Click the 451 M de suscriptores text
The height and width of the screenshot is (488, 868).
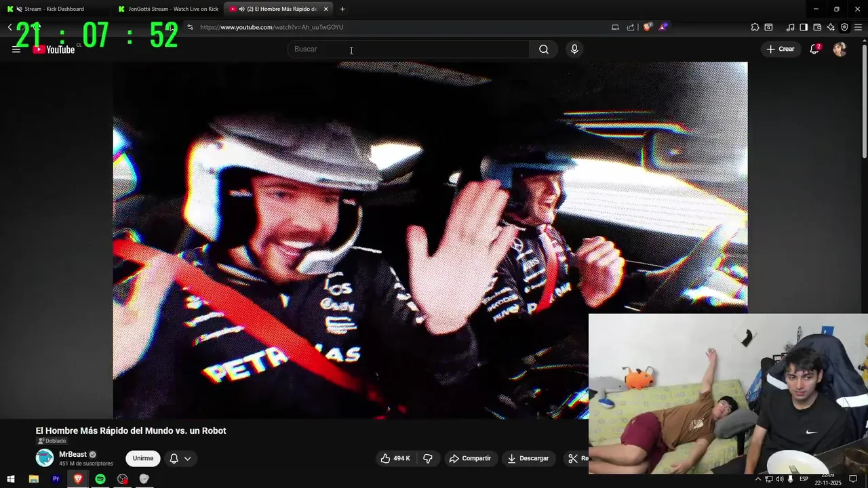point(86,464)
